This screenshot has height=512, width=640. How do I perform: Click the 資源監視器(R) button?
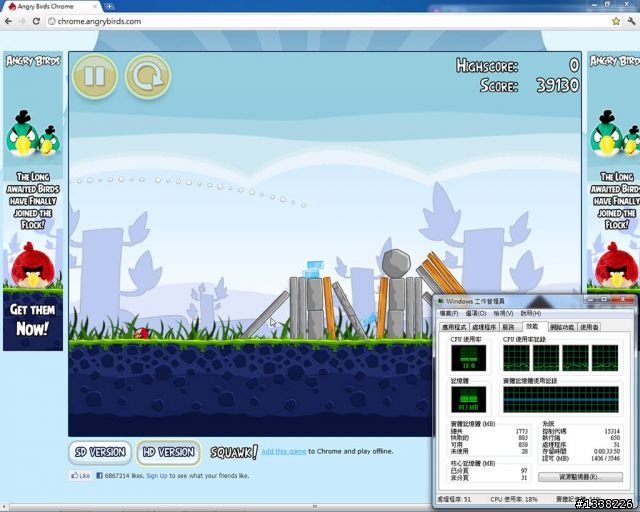pos(580,477)
